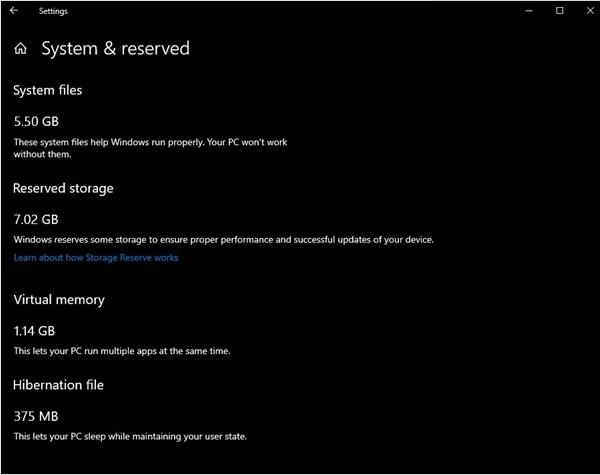Click the 'run multiple apps' description text
The image size is (600, 475).
(x=122, y=351)
